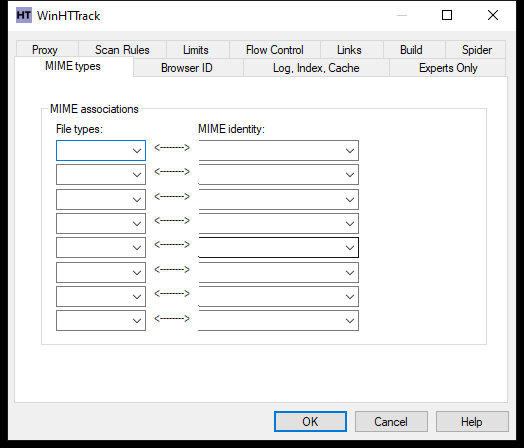Viewport: 524px width, 448px height.
Task: Switch to the Spider tab
Action: click(477, 50)
